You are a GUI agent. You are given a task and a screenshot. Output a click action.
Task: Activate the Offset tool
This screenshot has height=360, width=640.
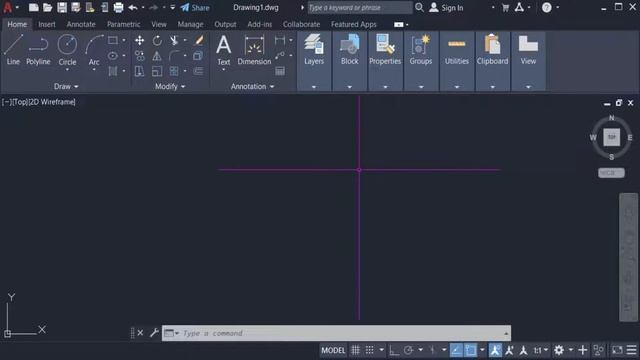pyautogui.click(x=198, y=71)
